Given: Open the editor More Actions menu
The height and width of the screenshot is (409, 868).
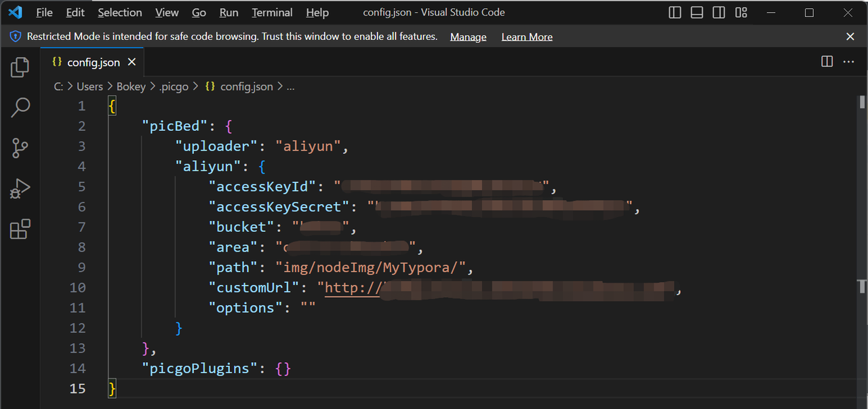Looking at the screenshot, I should click(848, 62).
